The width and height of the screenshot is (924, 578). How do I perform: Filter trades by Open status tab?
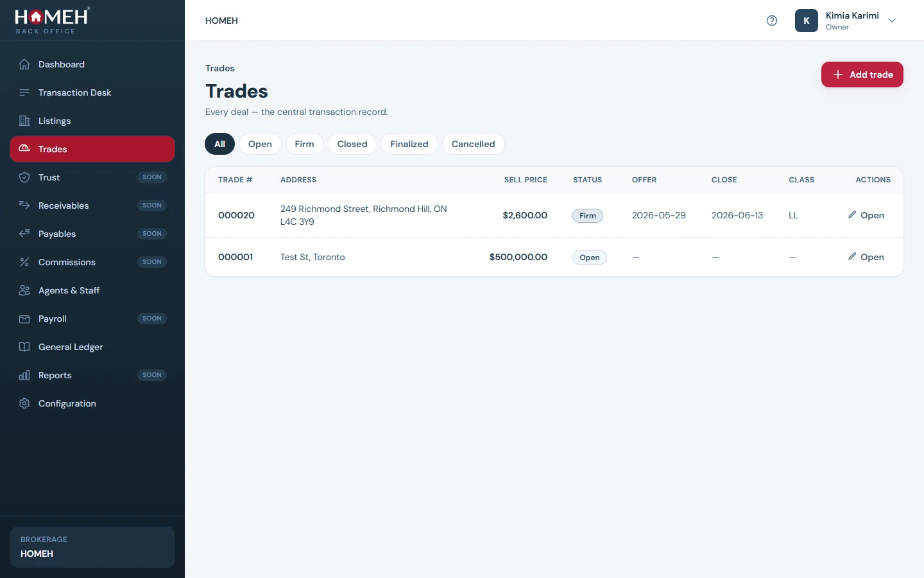[x=260, y=144]
